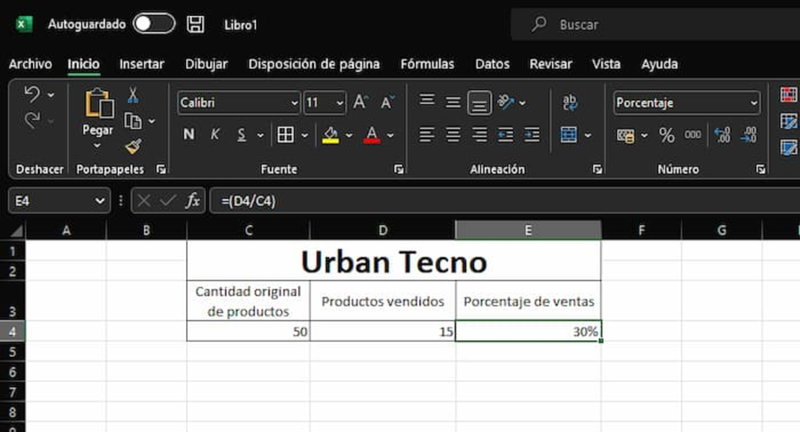Screen dimensions: 800x432
Task: Apply the yellow fill color
Action: point(330,135)
